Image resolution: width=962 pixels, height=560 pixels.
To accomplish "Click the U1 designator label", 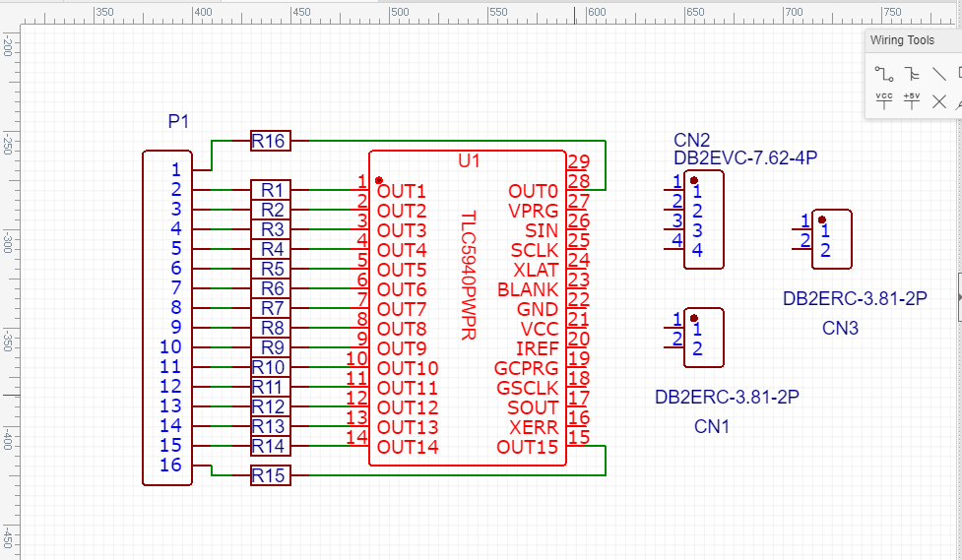I will coord(469,160).
